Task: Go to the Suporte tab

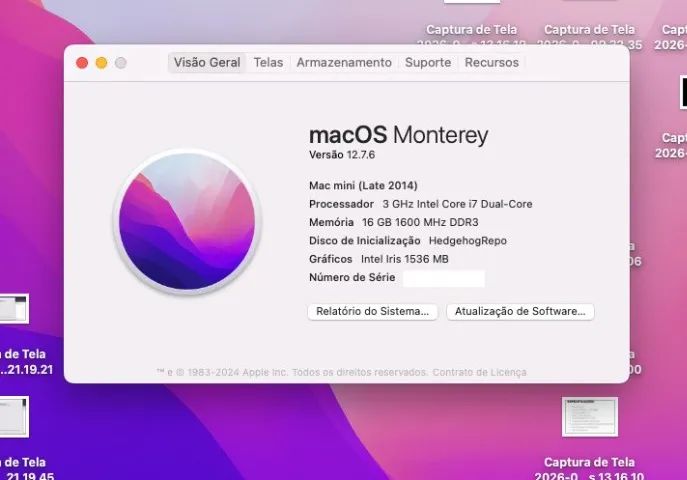Action: coord(428,63)
